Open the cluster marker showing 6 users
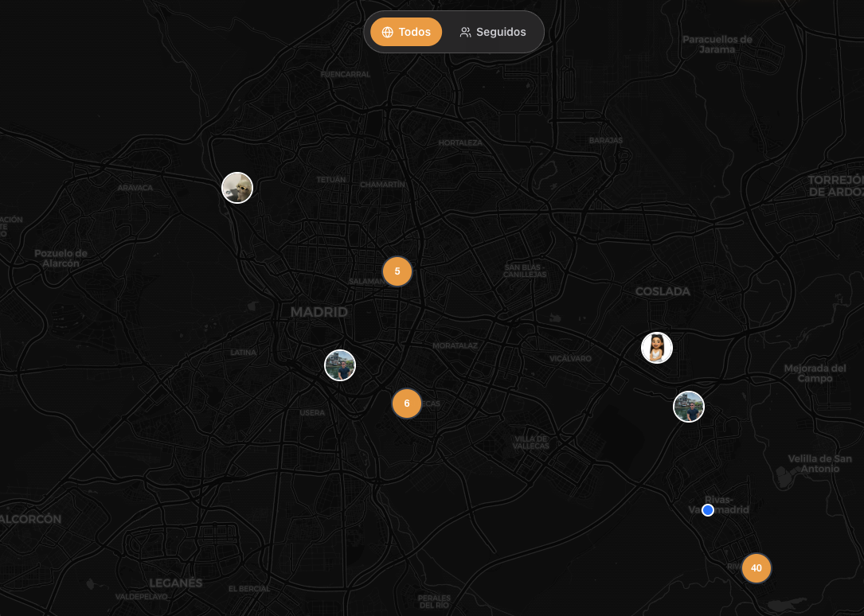 (x=407, y=404)
